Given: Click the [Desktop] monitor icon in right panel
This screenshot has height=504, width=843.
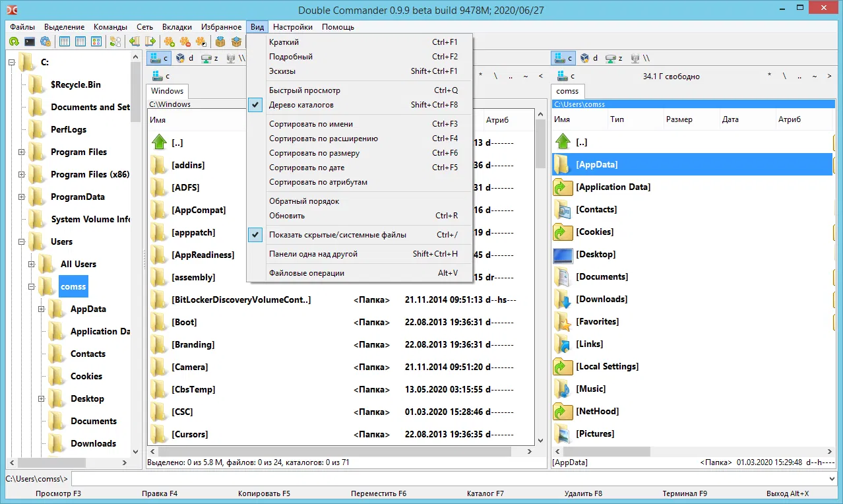Looking at the screenshot, I should click(563, 255).
